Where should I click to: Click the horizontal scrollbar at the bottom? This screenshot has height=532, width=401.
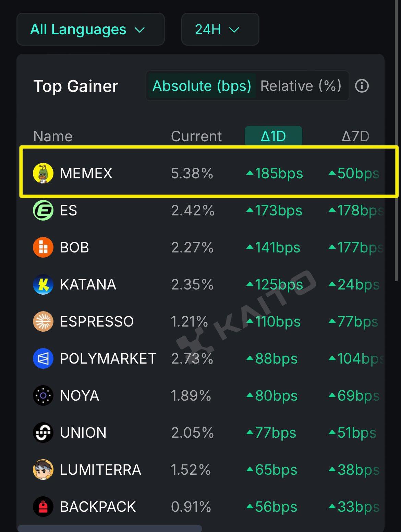(x=110, y=528)
